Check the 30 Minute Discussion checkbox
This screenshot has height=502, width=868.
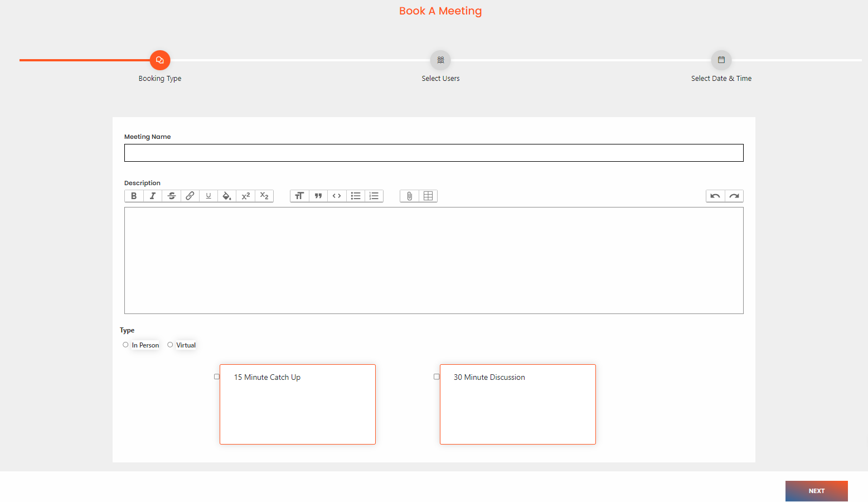click(x=437, y=376)
